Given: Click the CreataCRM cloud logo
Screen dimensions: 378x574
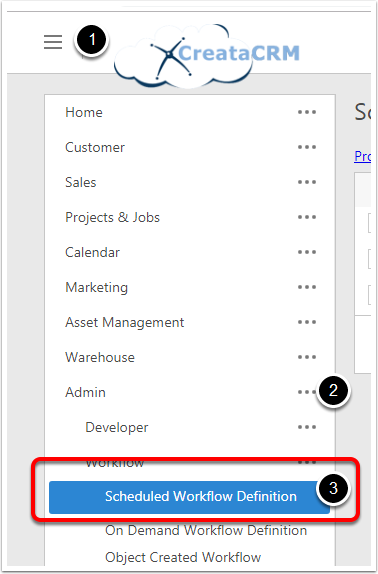Looking at the screenshot, I should coord(207,56).
